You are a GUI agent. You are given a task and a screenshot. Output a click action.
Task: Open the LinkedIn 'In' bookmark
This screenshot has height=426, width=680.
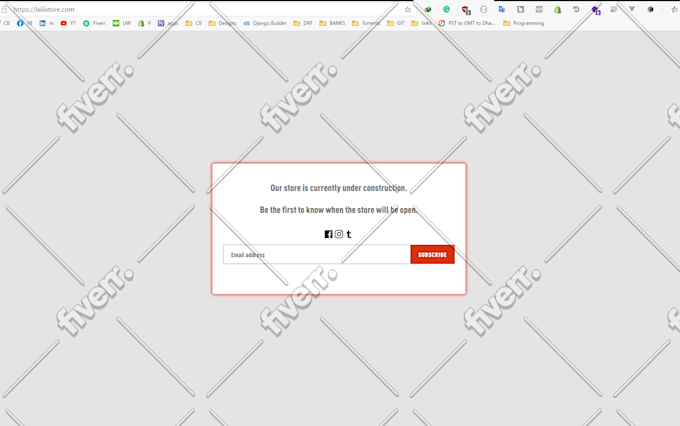coord(46,23)
